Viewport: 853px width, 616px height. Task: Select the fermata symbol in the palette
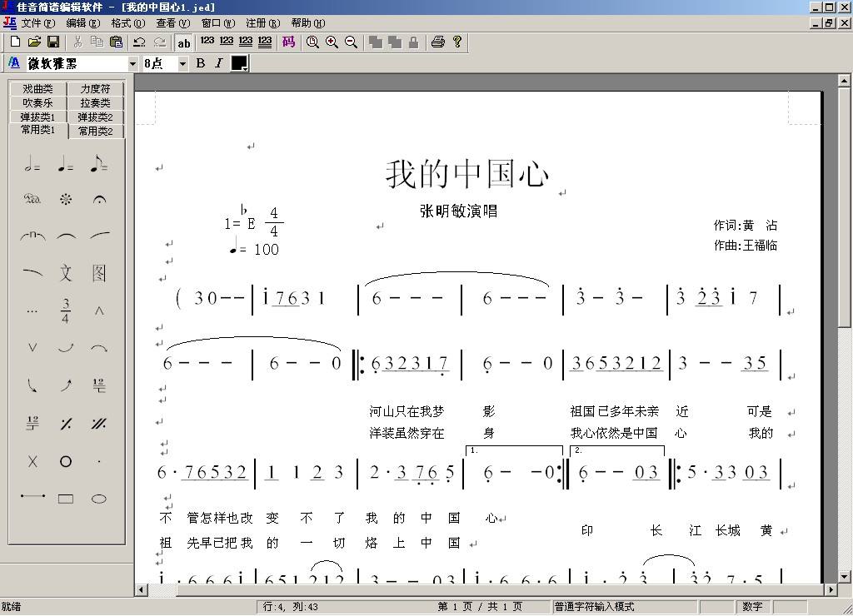[99, 199]
